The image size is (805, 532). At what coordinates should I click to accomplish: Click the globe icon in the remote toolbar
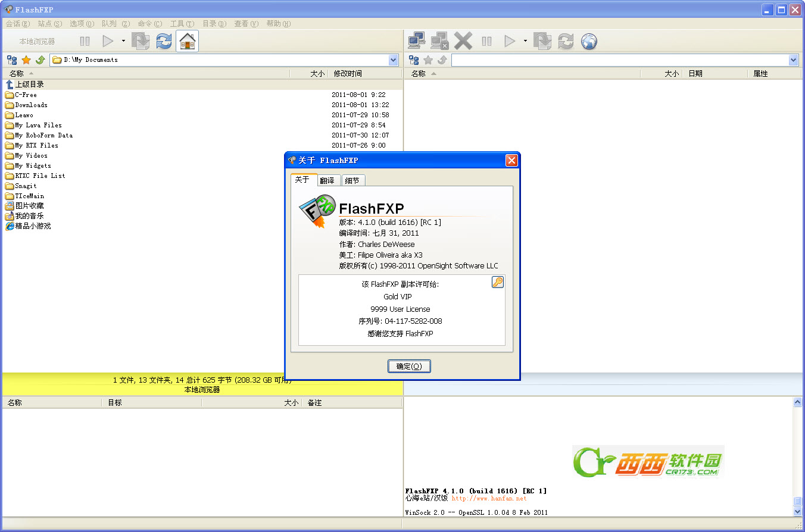click(x=589, y=41)
